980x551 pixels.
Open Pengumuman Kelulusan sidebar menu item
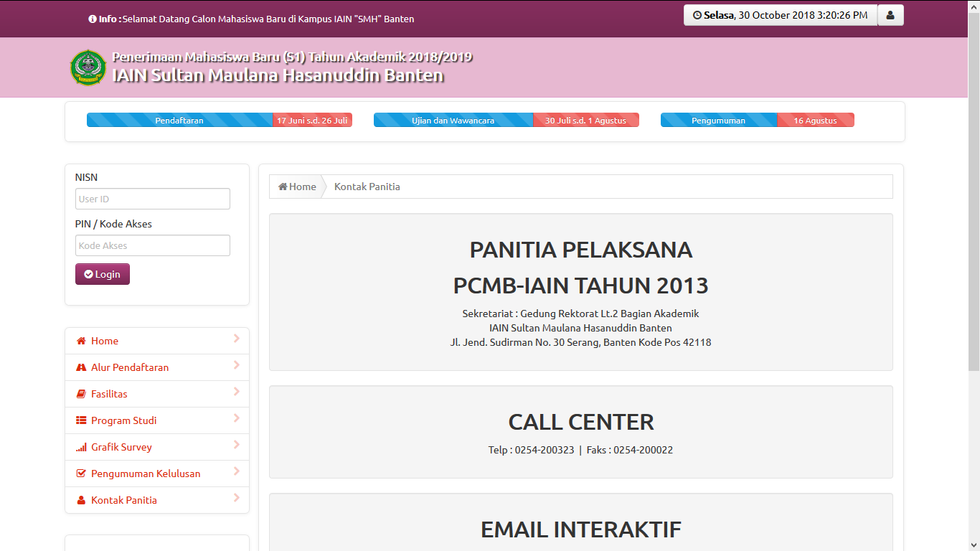(145, 474)
